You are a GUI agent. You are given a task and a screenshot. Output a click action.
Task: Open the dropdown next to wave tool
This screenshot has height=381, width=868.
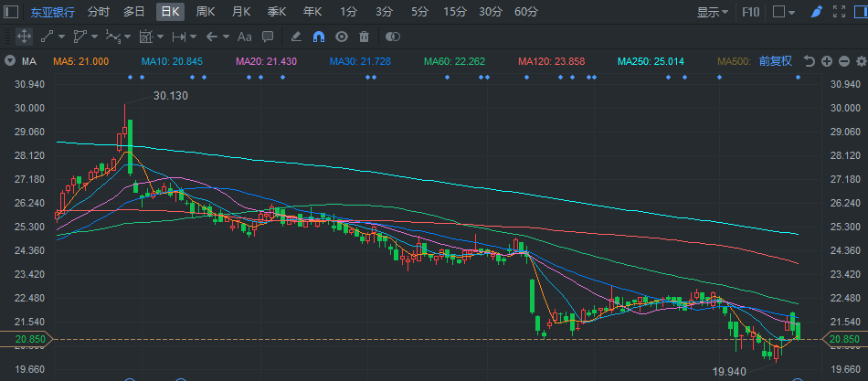128,37
